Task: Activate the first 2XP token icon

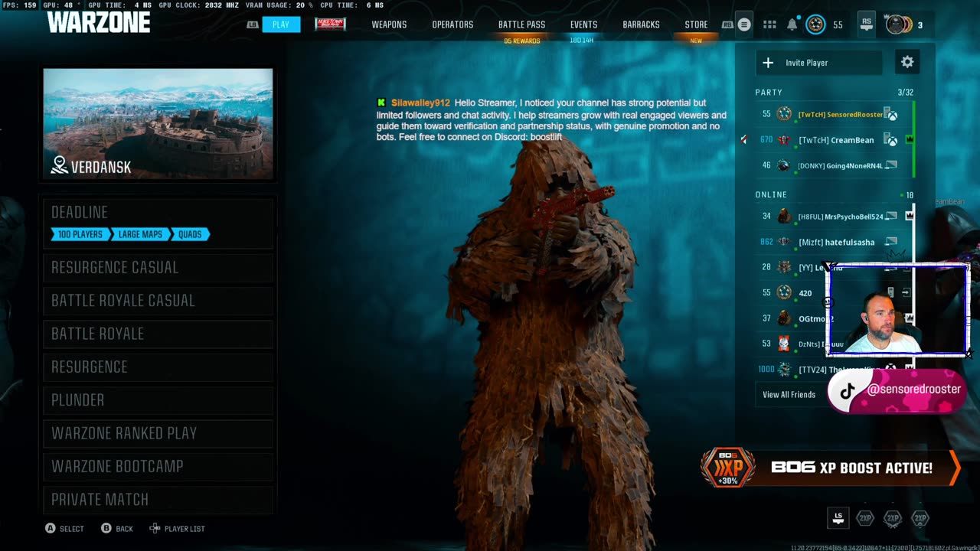Action: [x=865, y=518]
